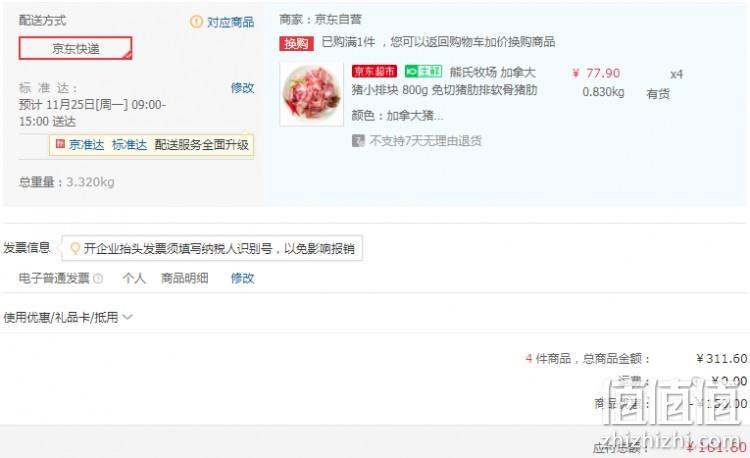The width and height of the screenshot is (750, 458).
Task: Click the chevron beside 使用优惠/礼品卡/抵用
Action: coord(127,317)
